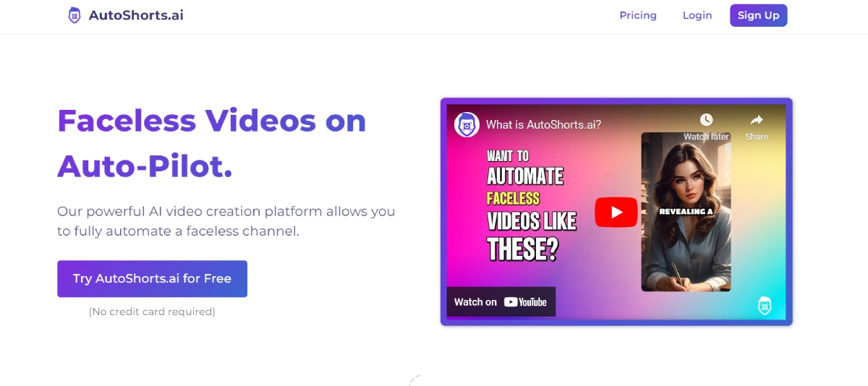Screen dimensions: 868x386
Task: Click the loading spinner below hero section
Action: click(415, 379)
